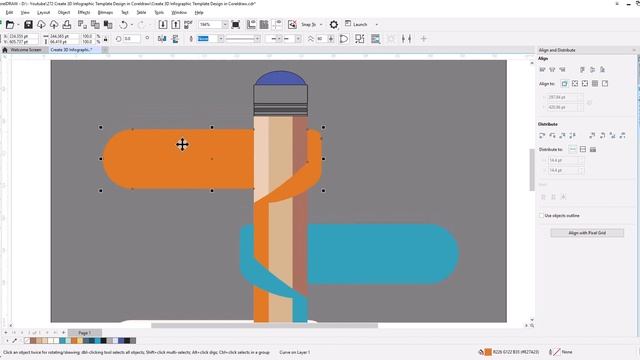Click the black palette swatch
The width and height of the screenshot is (640, 360).
point(103,340)
